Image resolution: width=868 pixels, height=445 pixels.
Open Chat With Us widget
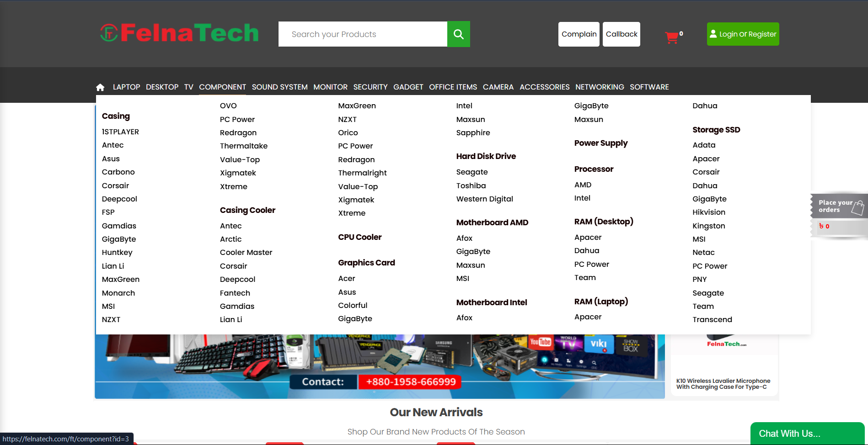pyautogui.click(x=807, y=434)
